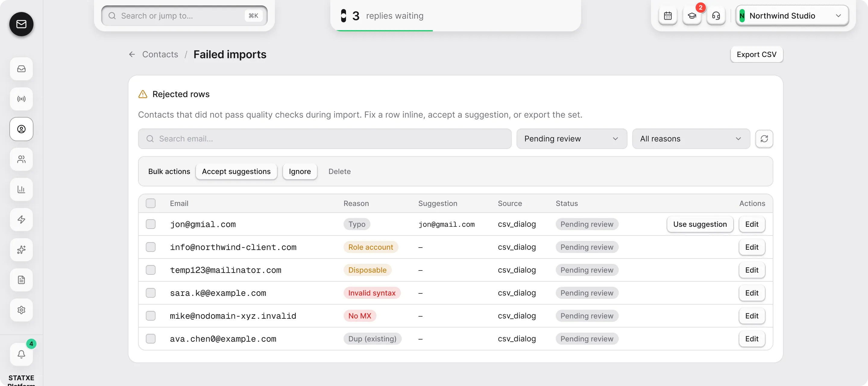
Task: Expand the Northwind Studio workspace switcher
Action: pyautogui.click(x=792, y=16)
